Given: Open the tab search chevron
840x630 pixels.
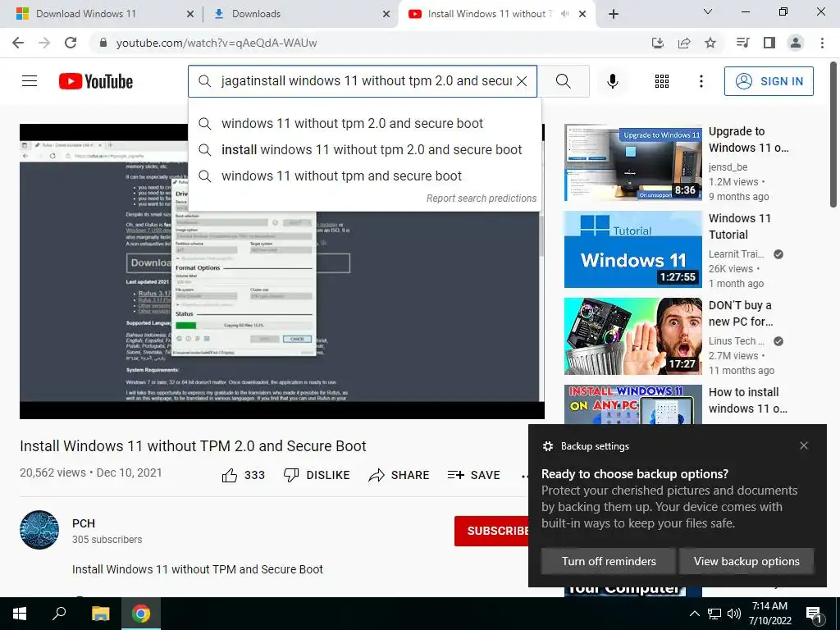Looking at the screenshot, I should [x=708, y=11].
